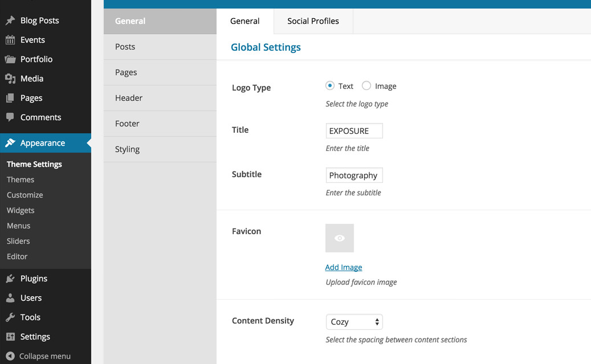Open Menus under Appearance
Image resolution: width=591 pixels, height=364 pixels.
click(18, 226)
